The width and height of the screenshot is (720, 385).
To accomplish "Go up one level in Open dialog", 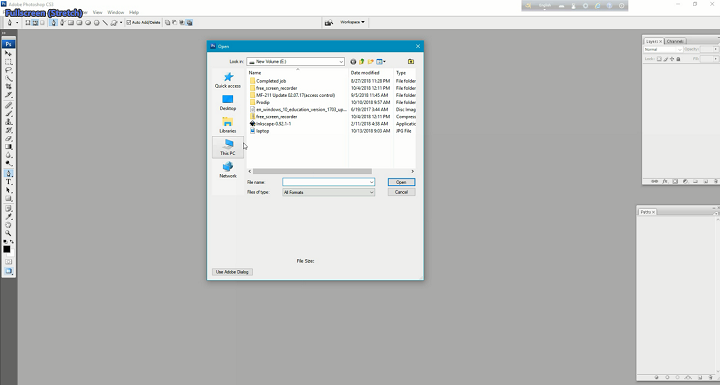I will pyautogui.click(x=362, y=62).
